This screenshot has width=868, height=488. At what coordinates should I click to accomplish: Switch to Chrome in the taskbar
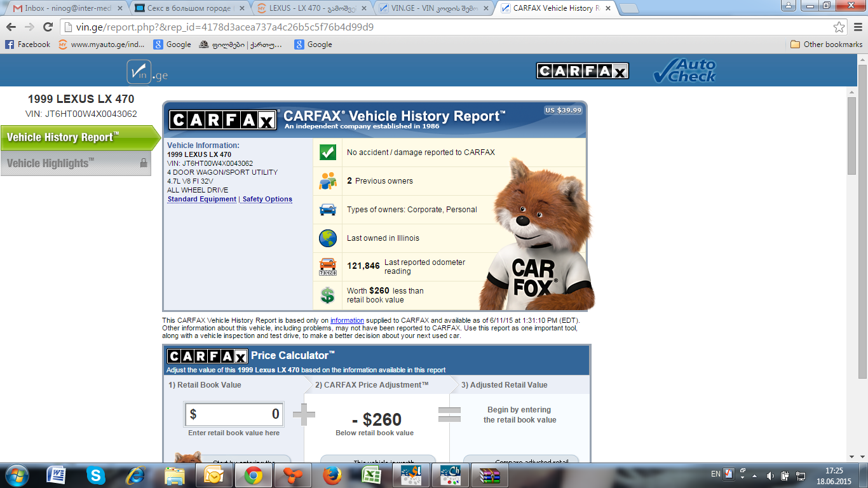254,475
